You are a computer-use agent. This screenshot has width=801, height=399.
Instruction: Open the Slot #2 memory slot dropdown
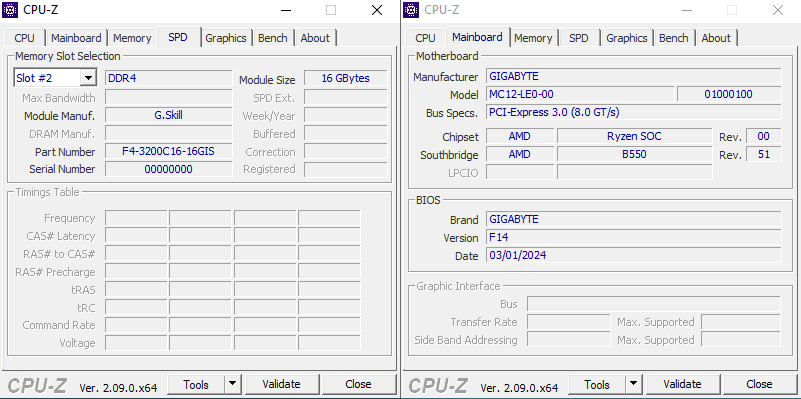point(88,78)
